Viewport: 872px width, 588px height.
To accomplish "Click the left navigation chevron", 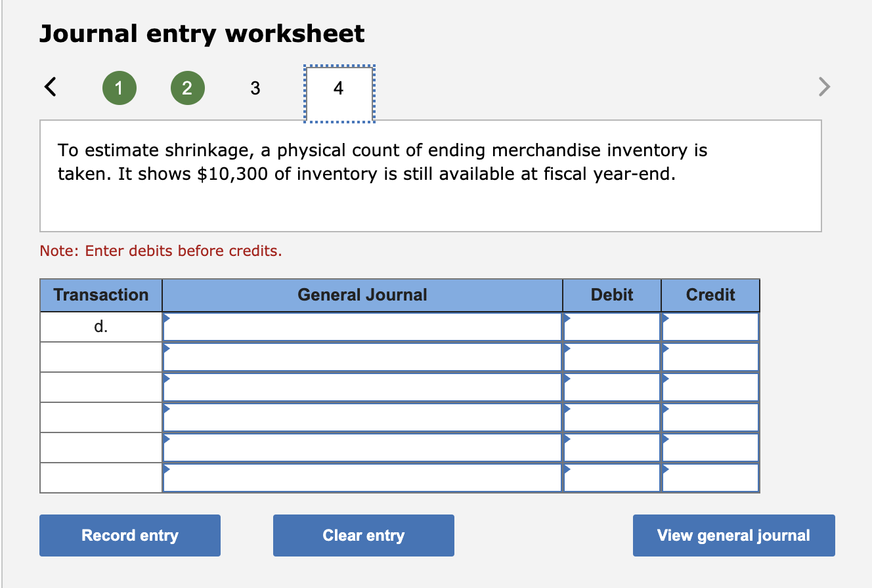I will (51, 86).
